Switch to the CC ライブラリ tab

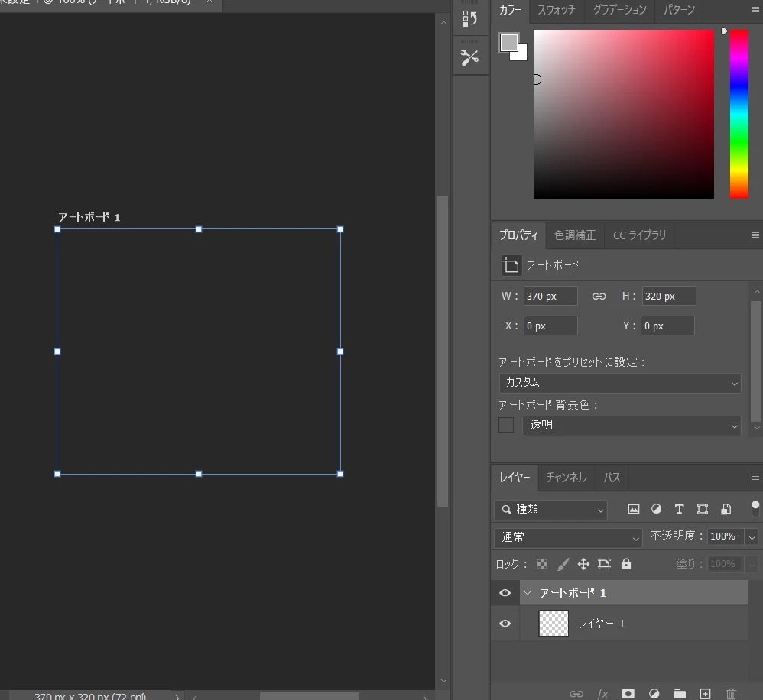[639, 235]
